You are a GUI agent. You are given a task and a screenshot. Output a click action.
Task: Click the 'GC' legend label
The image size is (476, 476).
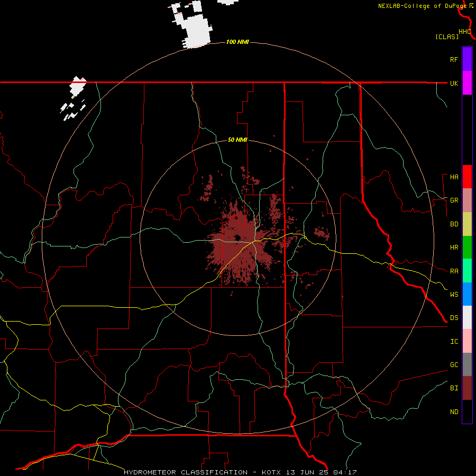(454, 365)
